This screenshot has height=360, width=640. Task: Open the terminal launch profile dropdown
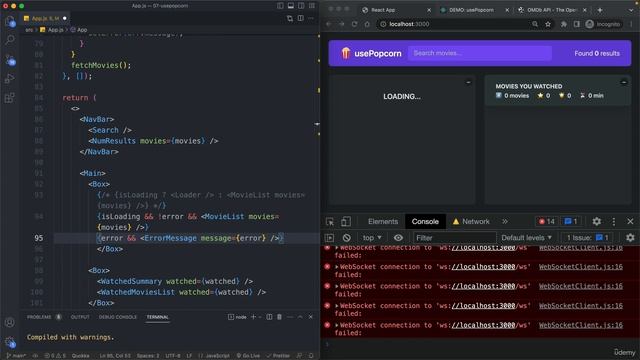[260, 317]
